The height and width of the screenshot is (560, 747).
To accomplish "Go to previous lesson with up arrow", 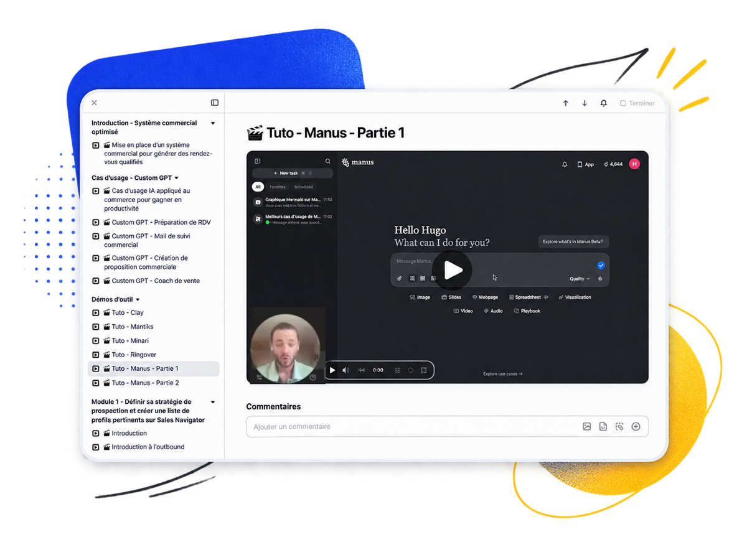I will click(566, 103).
